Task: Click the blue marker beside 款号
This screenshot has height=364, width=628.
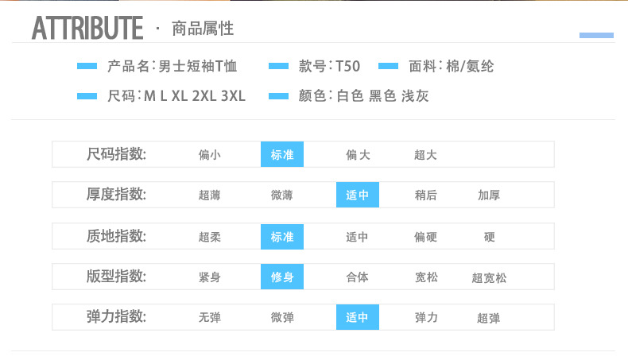Action: [x=278, y=67]
